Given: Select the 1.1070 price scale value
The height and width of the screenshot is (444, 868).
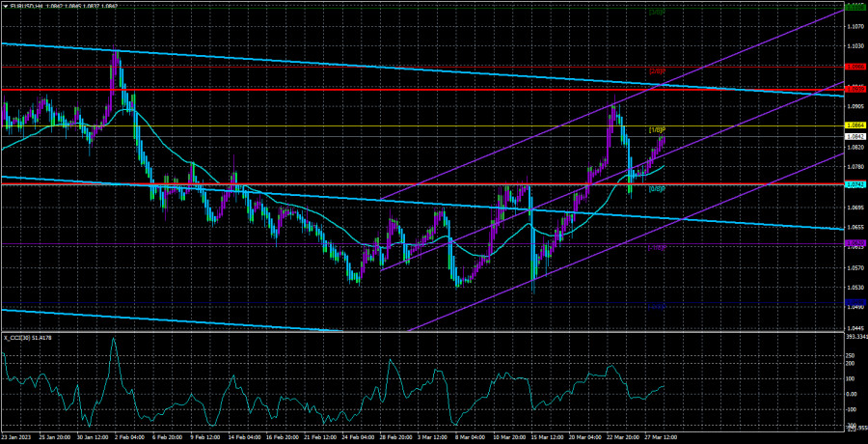Looking at the screenshot, I should tap(855, 25).
